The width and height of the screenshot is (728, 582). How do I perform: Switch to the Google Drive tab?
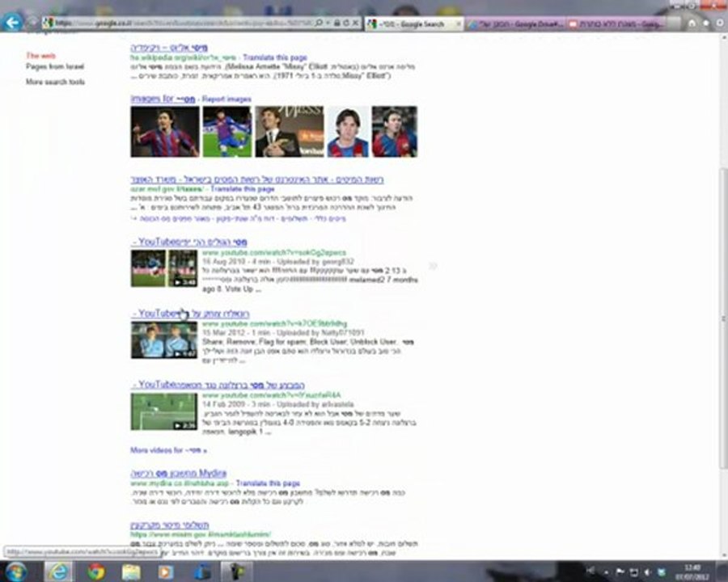coord(516,24)
